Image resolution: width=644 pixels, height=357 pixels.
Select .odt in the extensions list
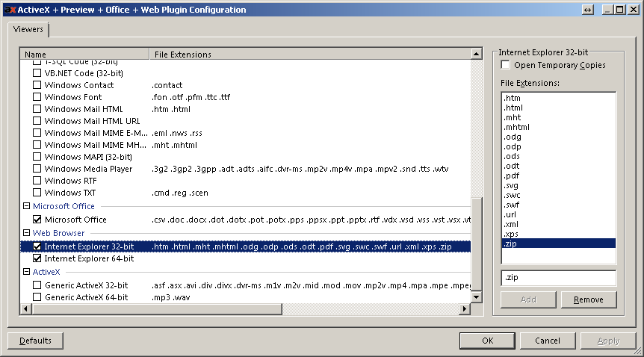[x=559, y=166]
